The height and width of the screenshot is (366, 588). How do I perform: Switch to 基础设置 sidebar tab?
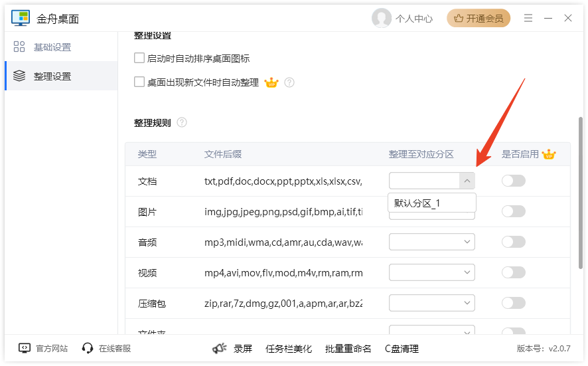[x=52, y=47]
